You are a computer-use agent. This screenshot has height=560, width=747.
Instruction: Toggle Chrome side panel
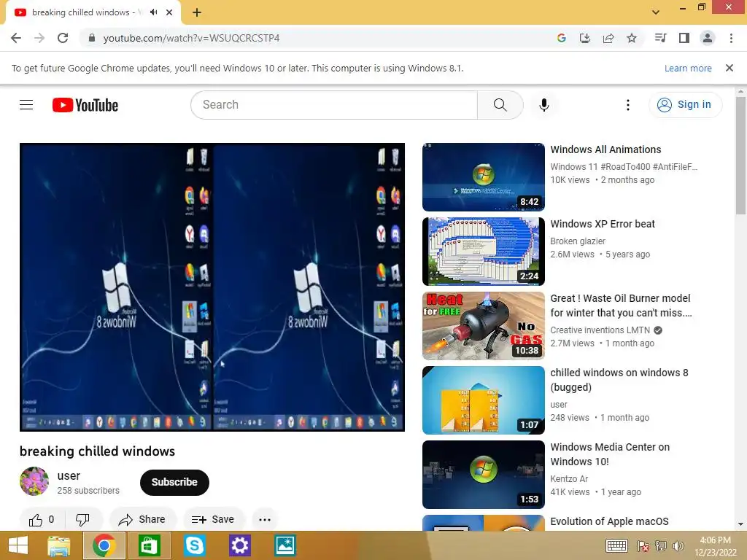pyautogui.click(x=684, y=38)
